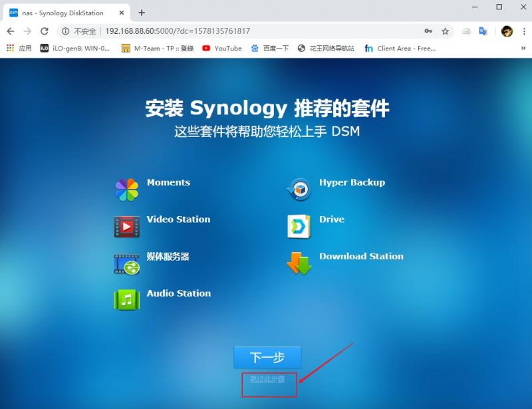
Task: Open the saved passwords key icon
Action: point(428,31)
